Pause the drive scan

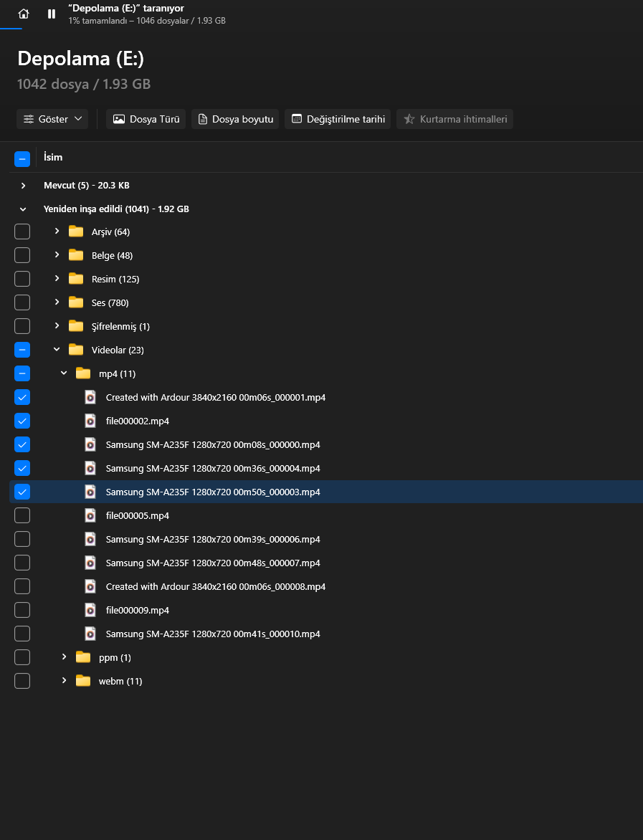coord(52,14)
